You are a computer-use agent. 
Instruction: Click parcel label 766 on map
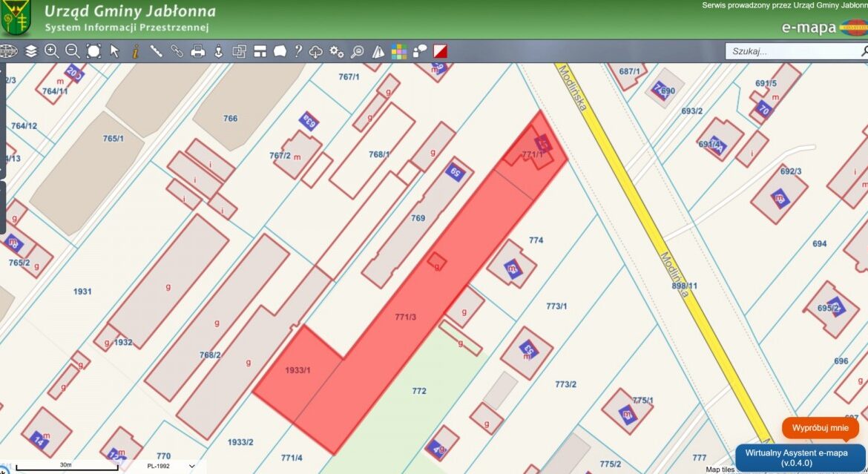[230, 119]
